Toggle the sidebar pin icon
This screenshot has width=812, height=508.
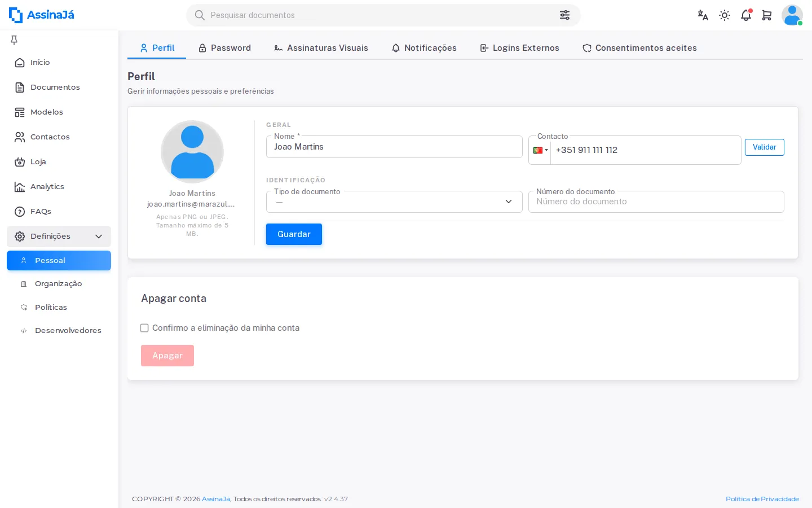(15, 40)
